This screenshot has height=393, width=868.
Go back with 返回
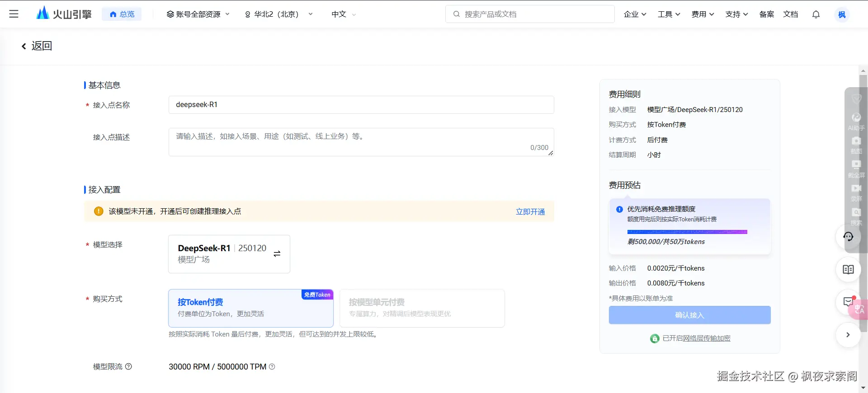[x=37, y=46]
